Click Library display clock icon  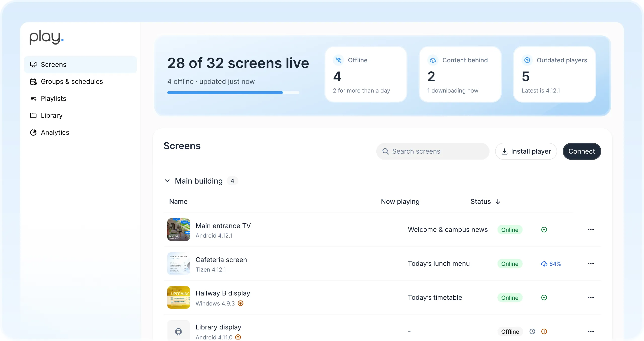[x=532, y=331]
